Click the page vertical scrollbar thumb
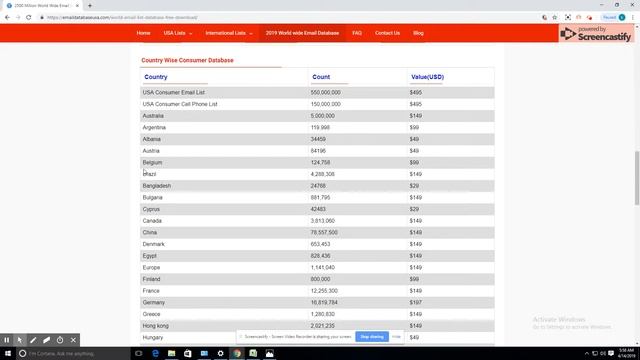Screen dimensions: 640x360 click(x=637, y=178)
